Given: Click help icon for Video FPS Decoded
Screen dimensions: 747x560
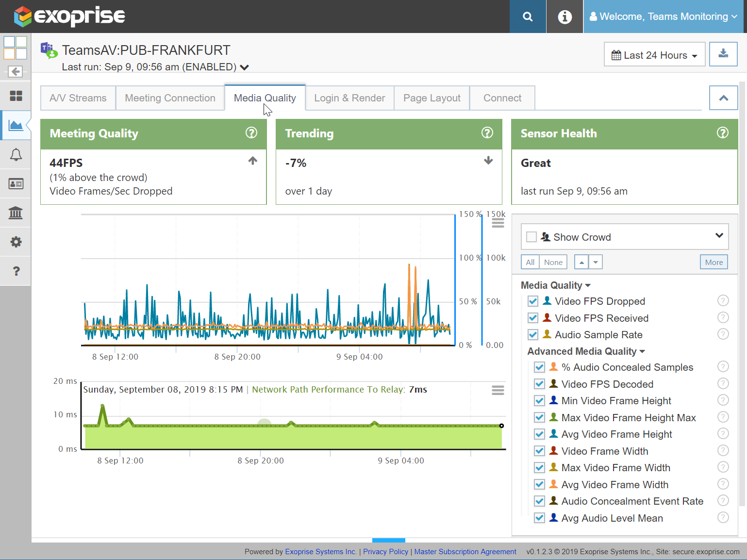Looking at the screenshot, I should pos(723,383).
